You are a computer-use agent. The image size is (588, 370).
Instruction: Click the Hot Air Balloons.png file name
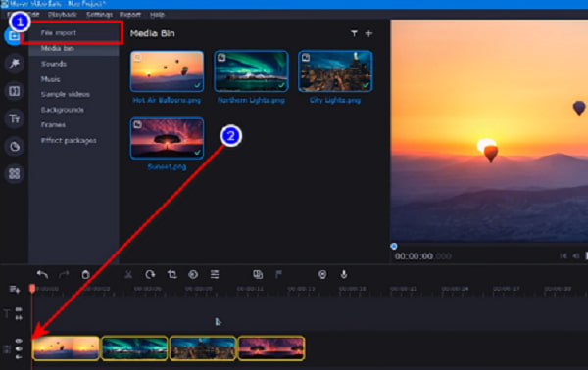[x=167, y=101]
